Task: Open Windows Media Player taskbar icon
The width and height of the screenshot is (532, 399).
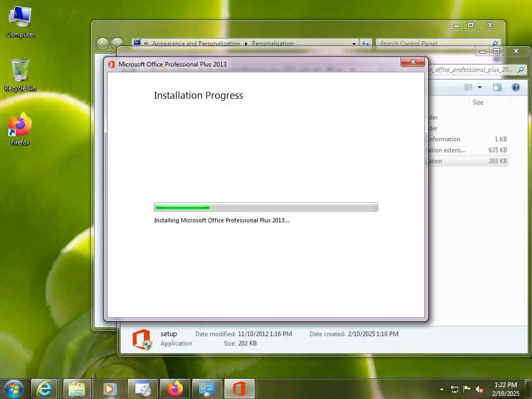Action: [x=109, y=389]
